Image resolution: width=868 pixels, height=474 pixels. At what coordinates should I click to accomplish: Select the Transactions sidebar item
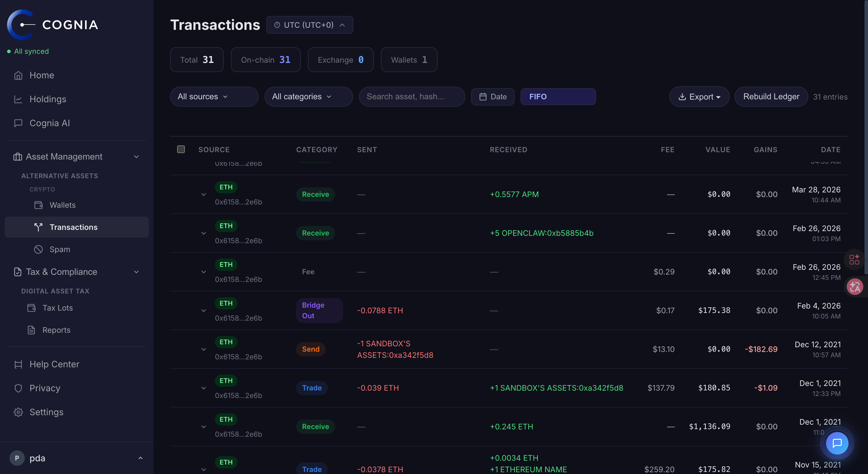(x=76, y=227)
